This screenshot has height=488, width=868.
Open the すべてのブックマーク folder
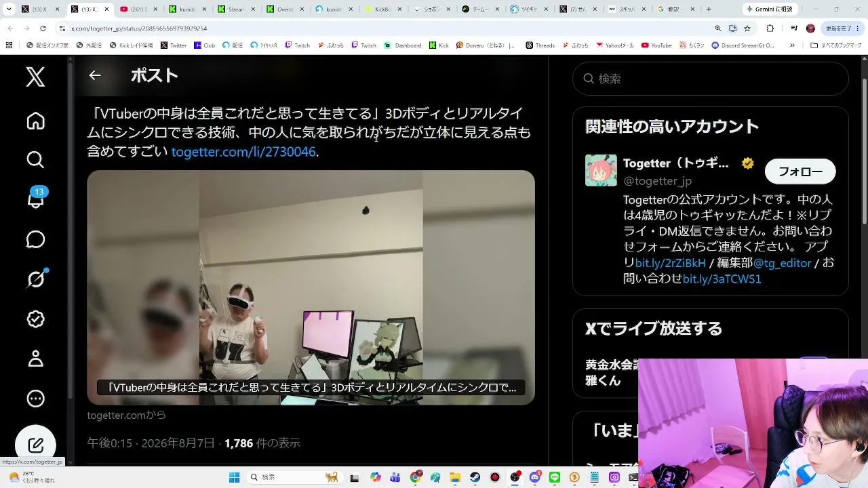(837, 45)
